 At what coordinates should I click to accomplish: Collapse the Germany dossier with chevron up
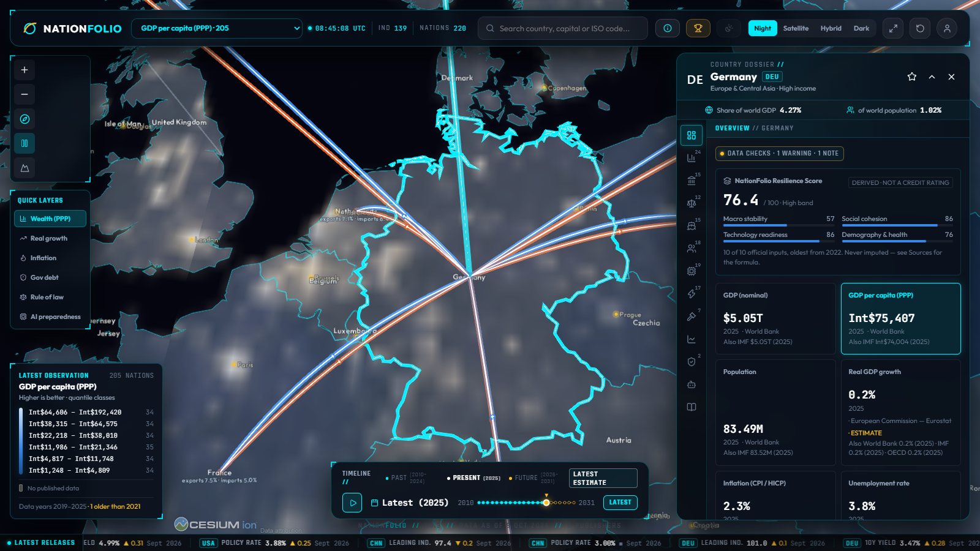(x=932, y=77)
